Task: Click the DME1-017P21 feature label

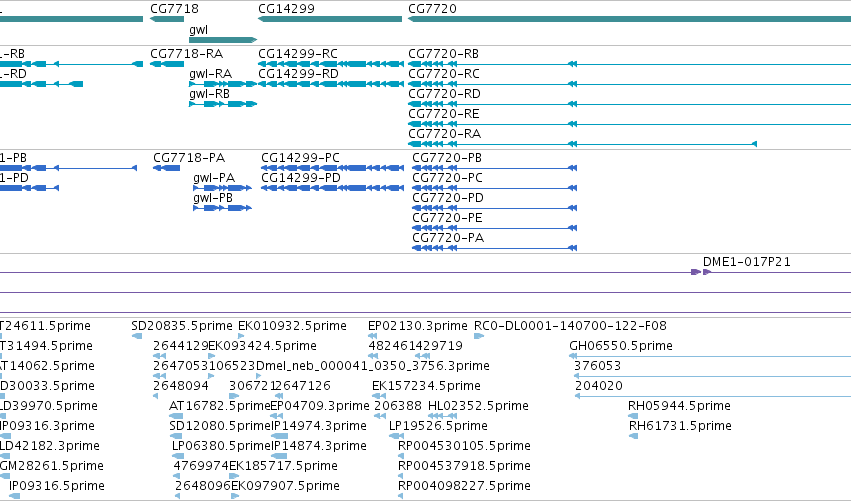Action: point(746,262)
